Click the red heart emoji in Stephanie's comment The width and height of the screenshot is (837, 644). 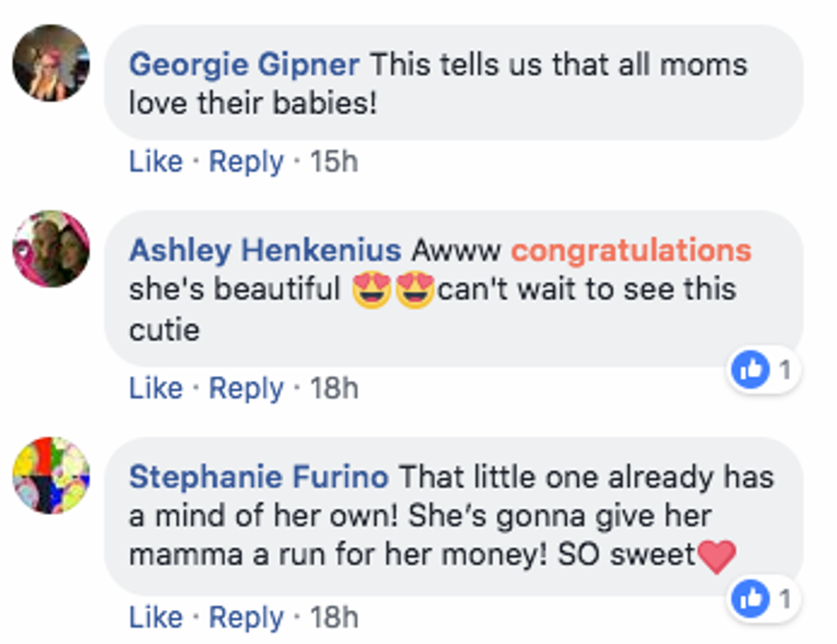[x=716, y=556]
